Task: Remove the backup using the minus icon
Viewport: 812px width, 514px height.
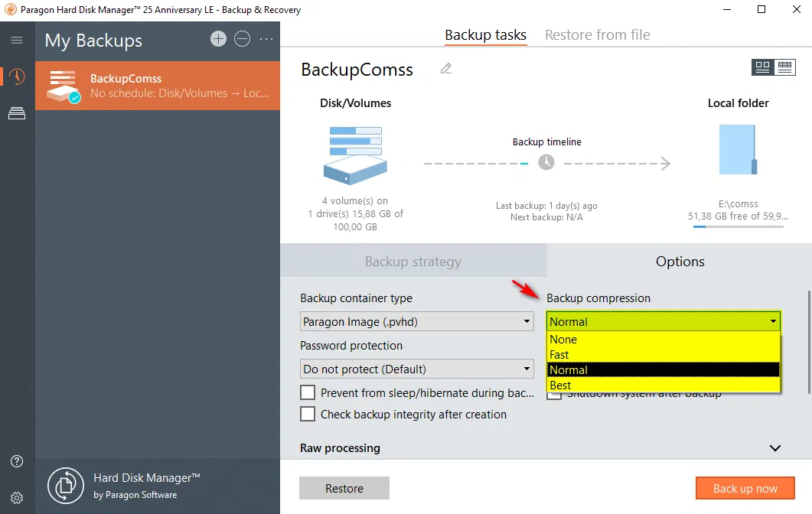Action: pyautogui.click(x=243, y=39)
